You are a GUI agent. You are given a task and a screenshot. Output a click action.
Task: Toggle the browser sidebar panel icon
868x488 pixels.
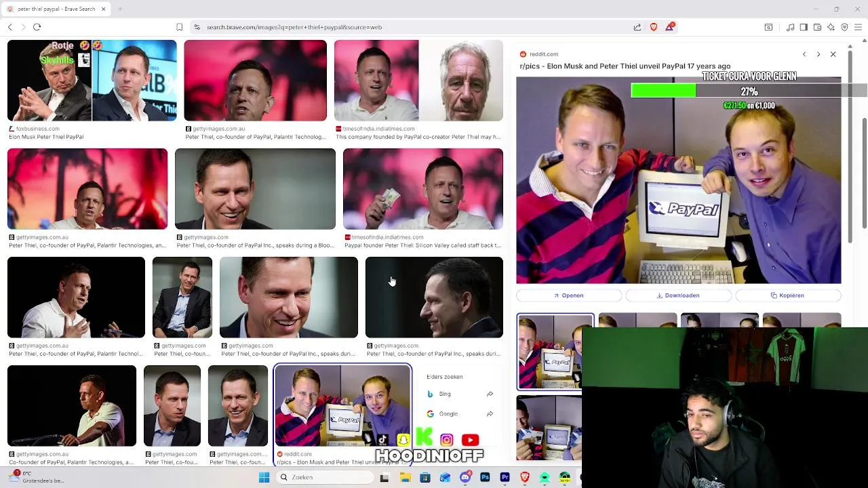point(804,27)
